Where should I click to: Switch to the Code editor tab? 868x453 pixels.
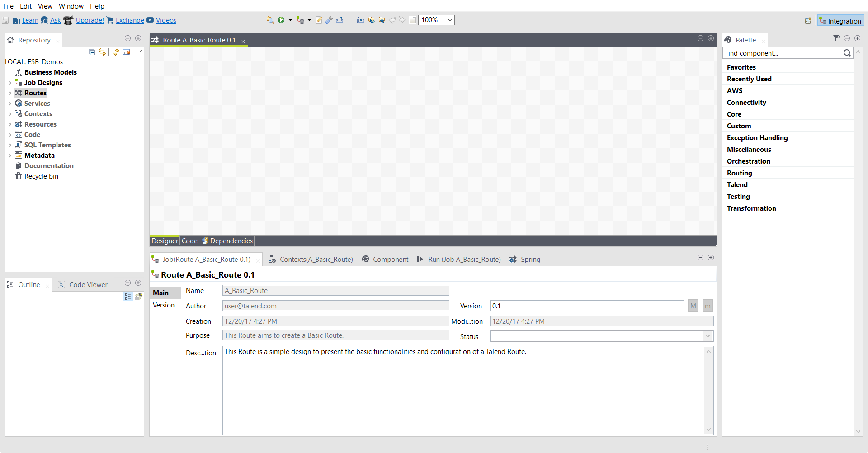189,241
